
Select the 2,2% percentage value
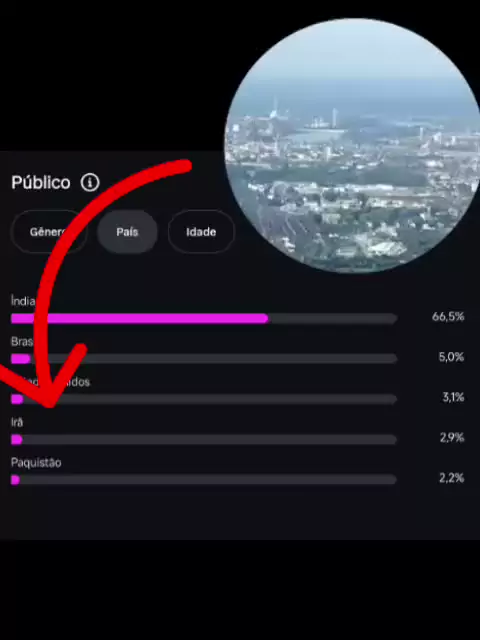point(452,478)
